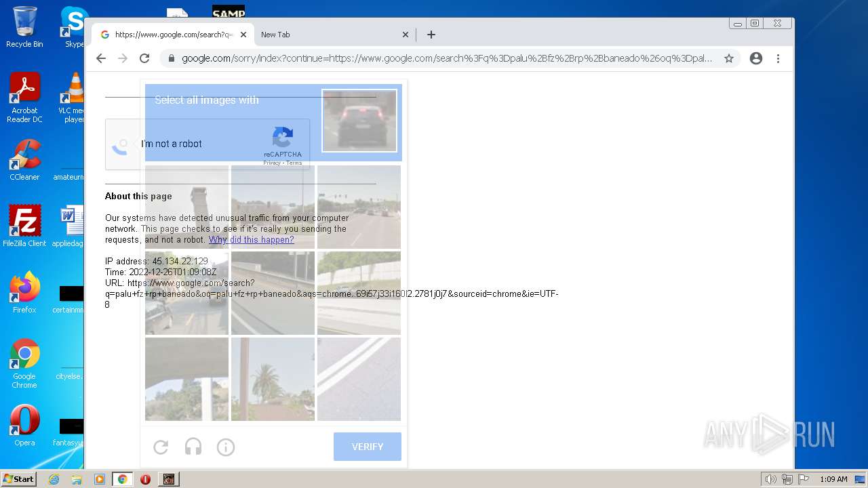Select bottom-left trees and hillside tile
868x488 pixels.
point(186,379)
